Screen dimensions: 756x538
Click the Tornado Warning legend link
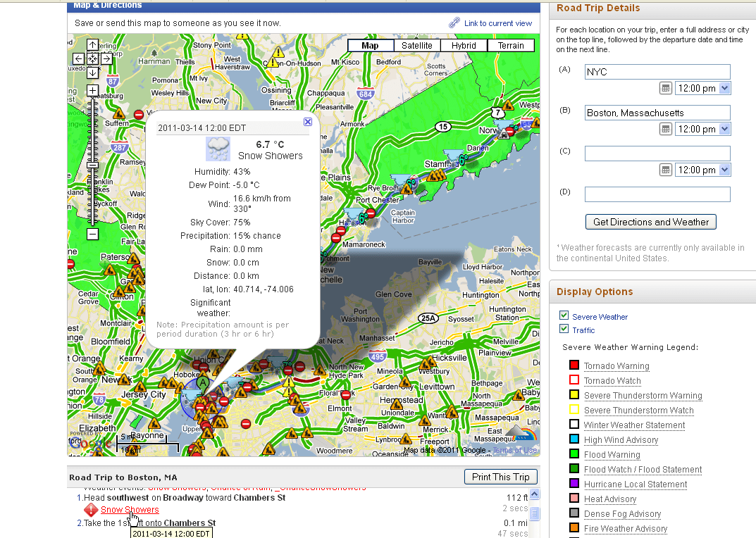[616, 366]
